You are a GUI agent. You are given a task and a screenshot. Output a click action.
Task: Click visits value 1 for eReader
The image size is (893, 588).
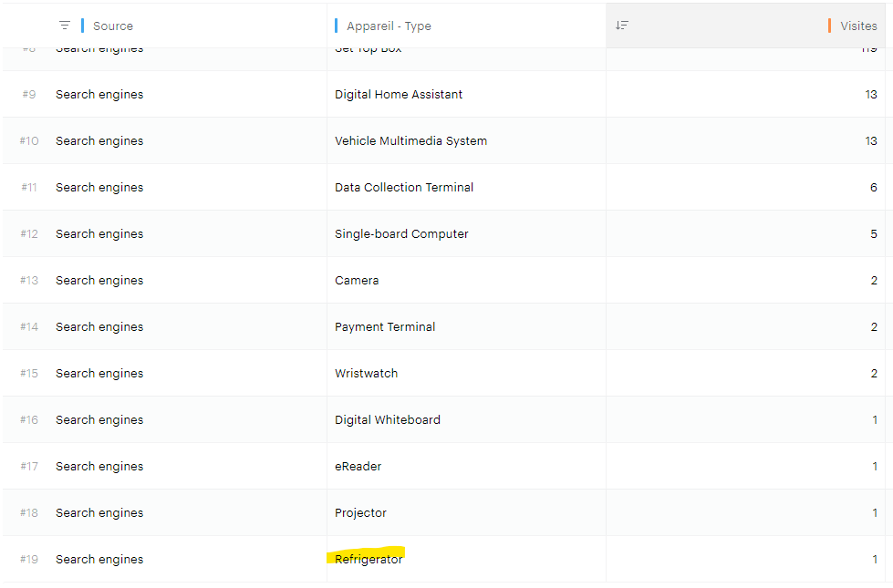click(875, 466)
